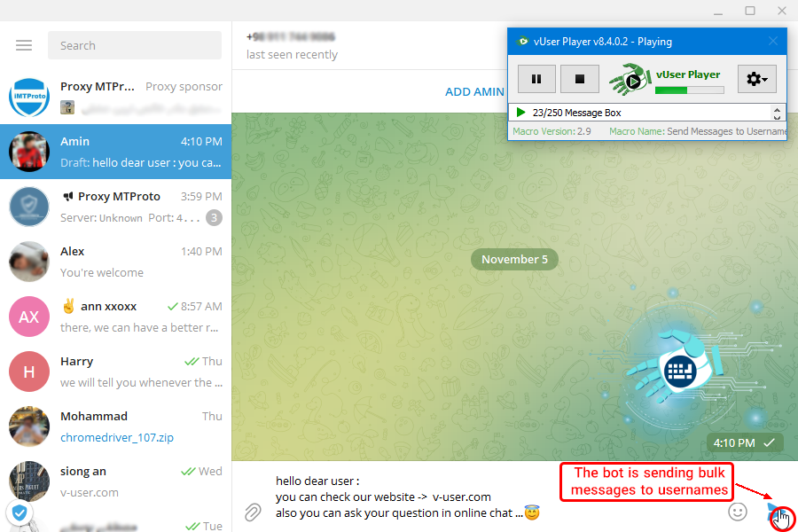Close the Telegram window

(x=782, y=11)
